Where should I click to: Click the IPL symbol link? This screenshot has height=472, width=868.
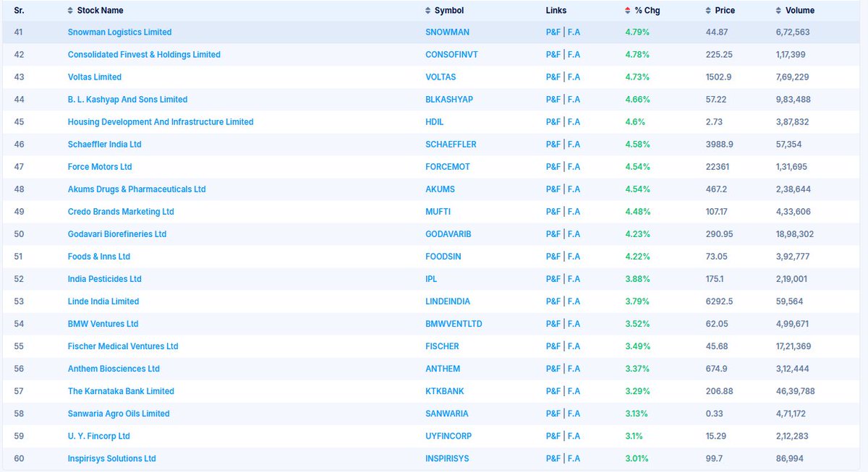(x=431, y=278)
